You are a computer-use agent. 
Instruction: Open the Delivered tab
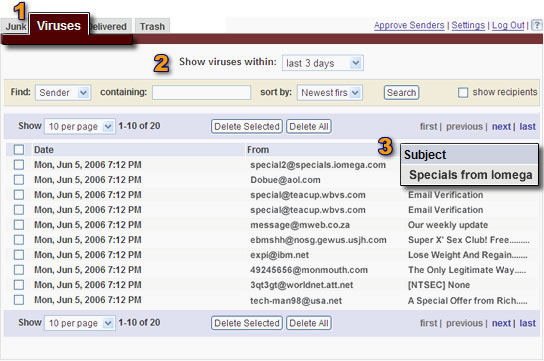tap(110, 26)
